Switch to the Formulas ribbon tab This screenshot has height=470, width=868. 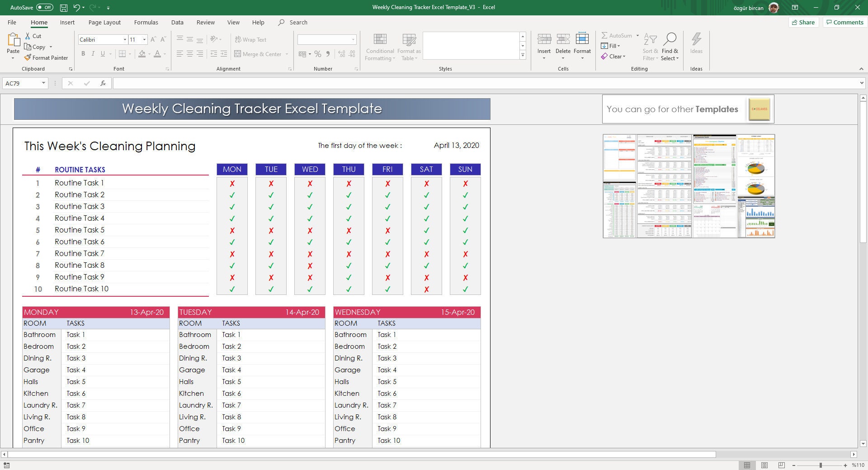pos(146,22)
